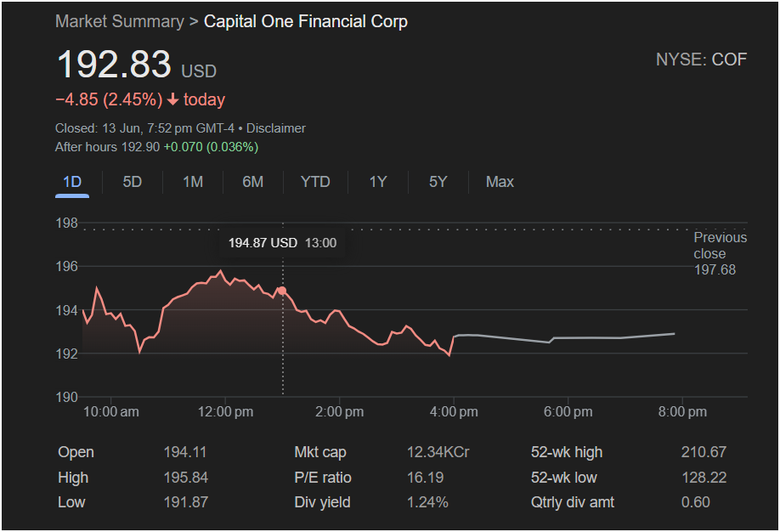
Task: Click the Div yield value 1.24%
Action: [427, 502]
